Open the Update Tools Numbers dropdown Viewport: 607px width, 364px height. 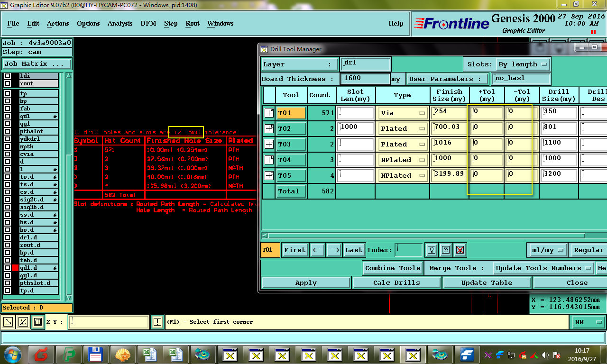pyautogui.click(x=543, y=268)
